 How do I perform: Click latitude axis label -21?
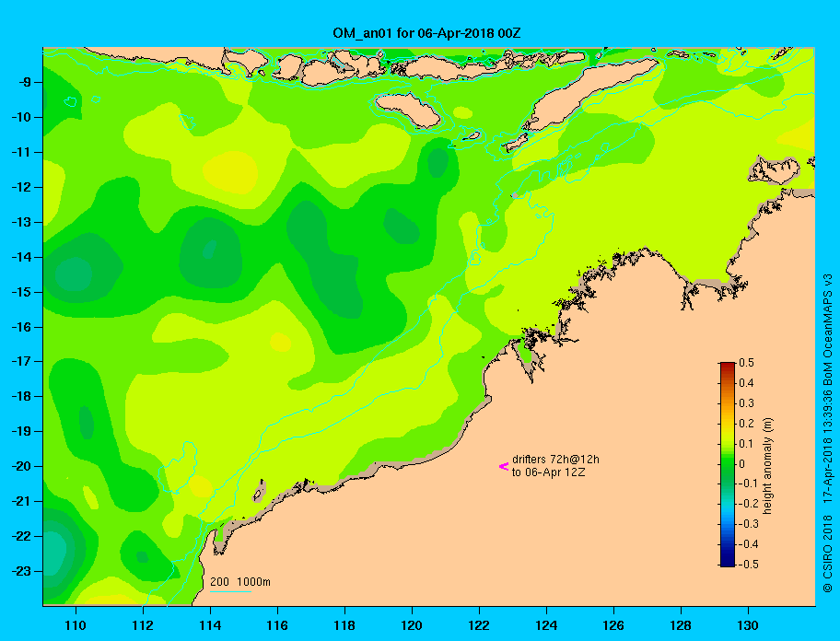point(21,501)
